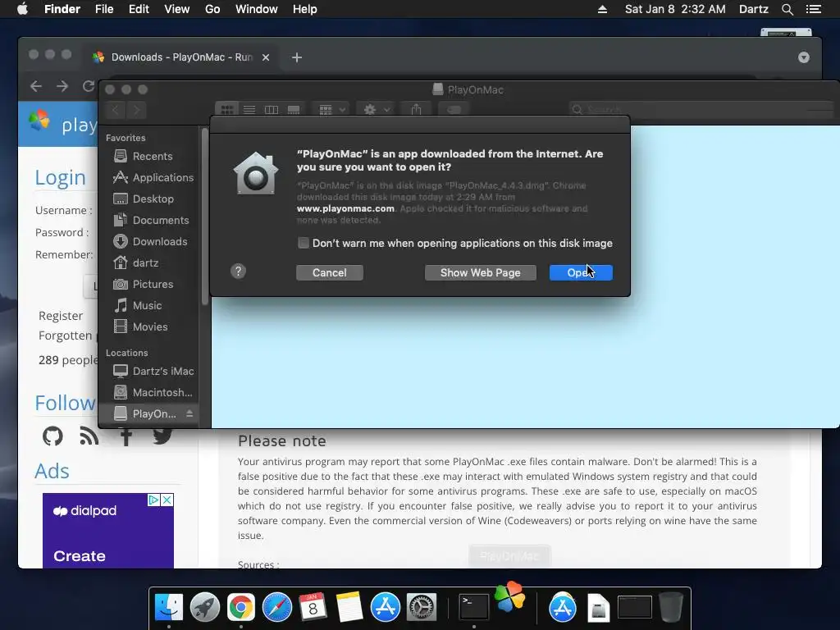Open a new Chrome tab
Viewport: 840px width, 630px height.
pyautogui.click(x=297, y=57)
